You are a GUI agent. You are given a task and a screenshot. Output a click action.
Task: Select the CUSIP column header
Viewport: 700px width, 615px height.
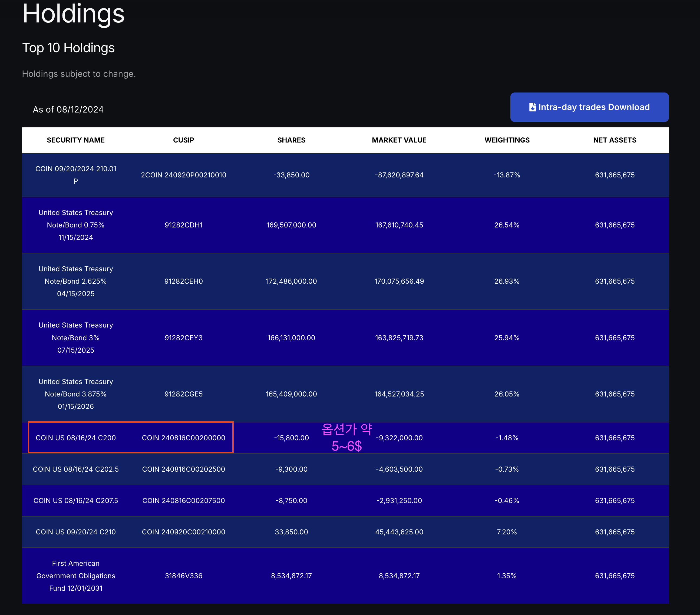coord(184,140)
